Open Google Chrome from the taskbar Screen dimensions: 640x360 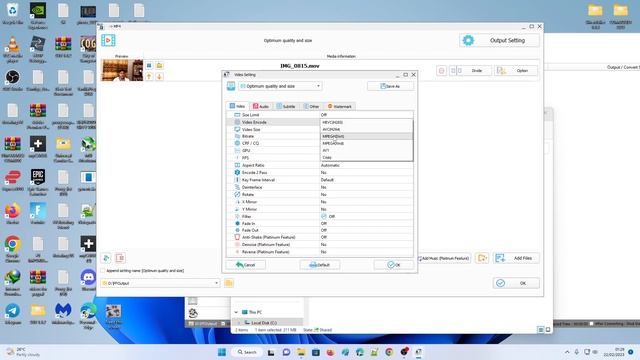pos(389,352)
